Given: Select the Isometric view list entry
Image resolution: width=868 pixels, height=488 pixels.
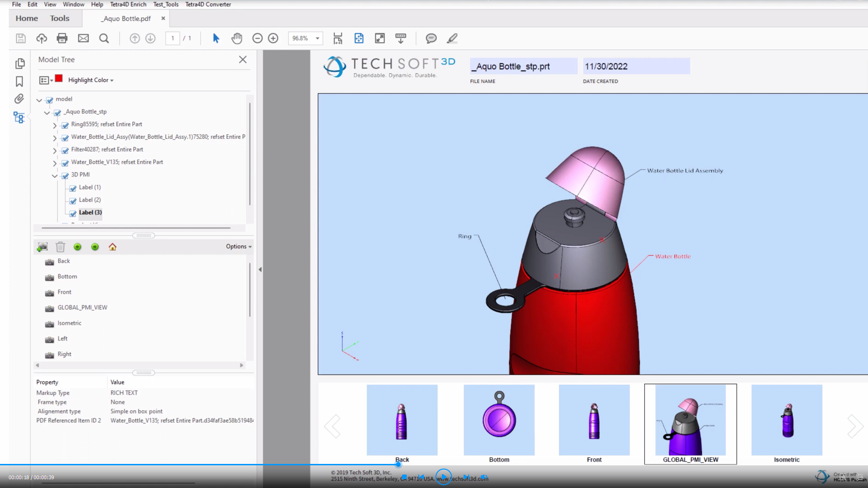Looking at the screenshot, I should (x=69, y=323).
